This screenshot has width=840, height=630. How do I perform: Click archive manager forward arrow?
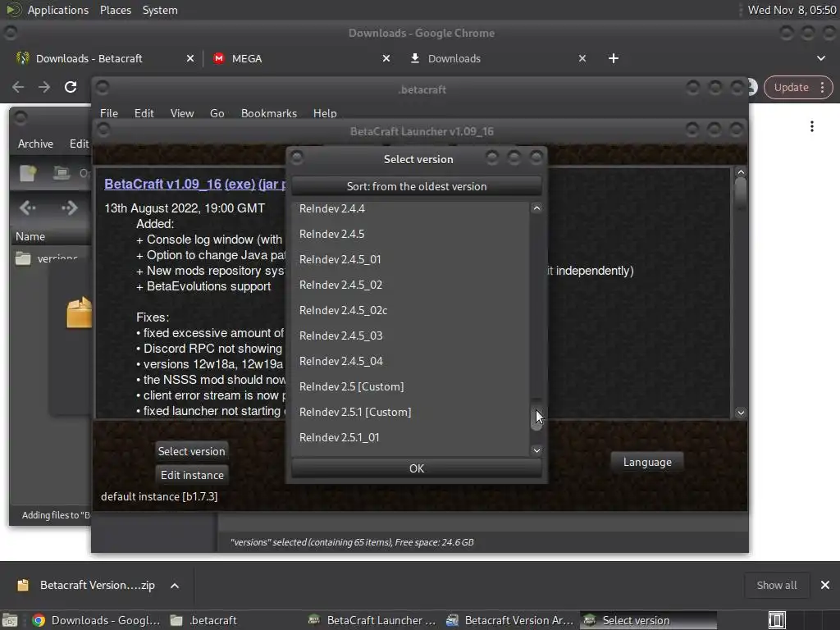coord(69,208)
